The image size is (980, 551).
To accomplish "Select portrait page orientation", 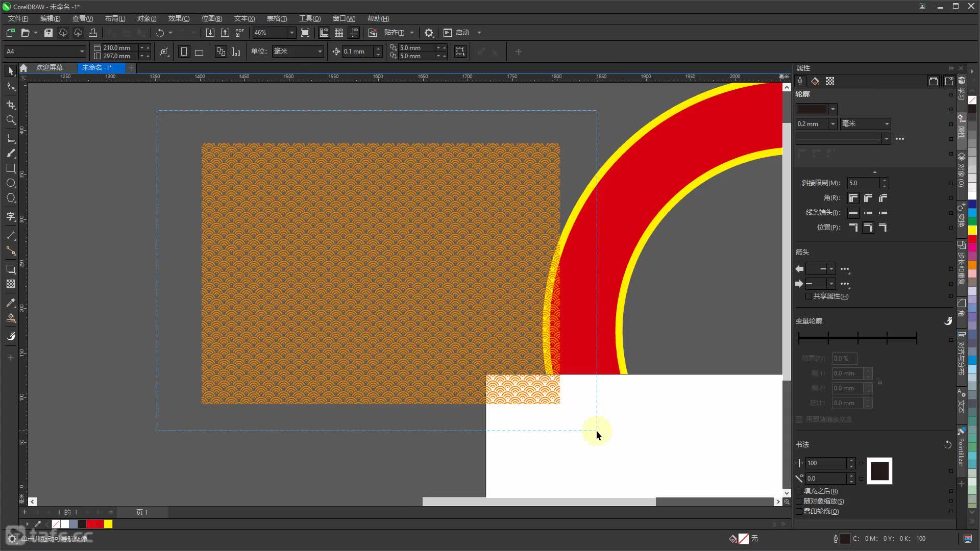I will 184,52.
